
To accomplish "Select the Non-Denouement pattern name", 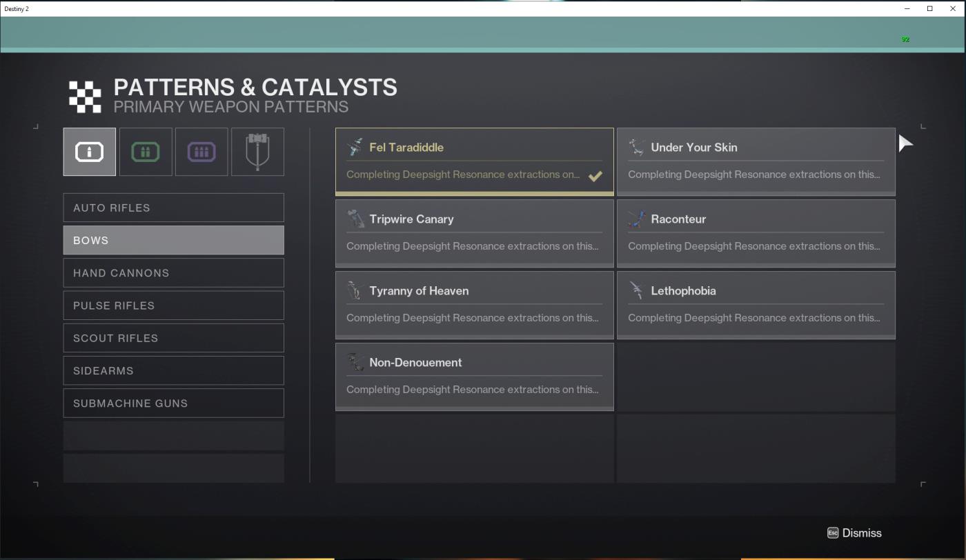I will click(x=415, y=363).
